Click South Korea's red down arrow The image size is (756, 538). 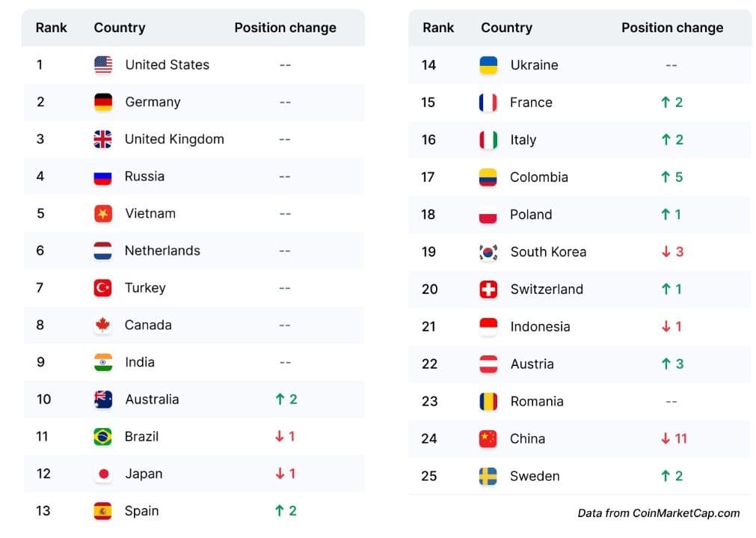(x=666, y=252)
